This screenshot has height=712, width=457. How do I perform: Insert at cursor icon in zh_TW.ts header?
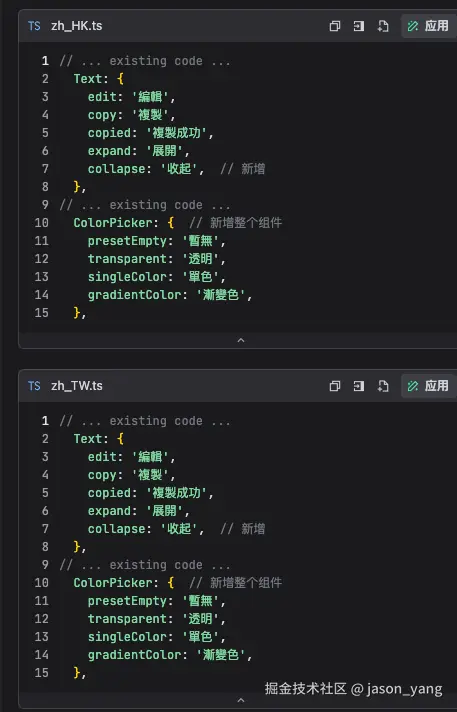click(359, 386)
